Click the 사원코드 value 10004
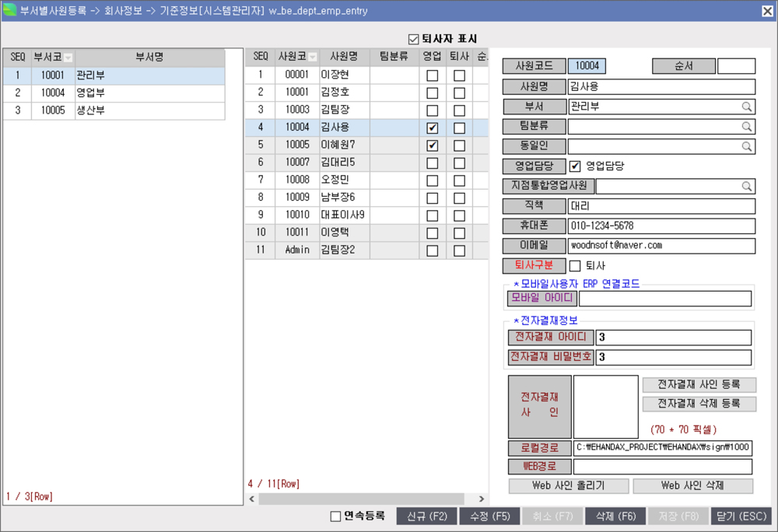778x532 pixels. click(587, 66)
